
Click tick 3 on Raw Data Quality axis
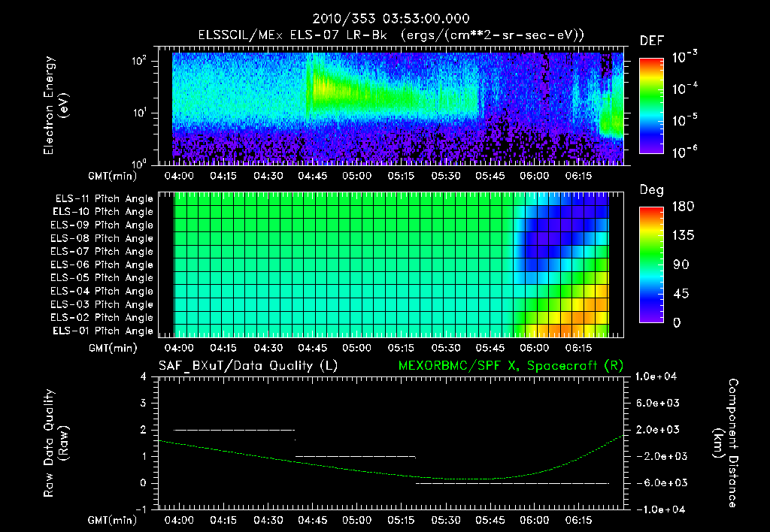tap(144, 403)
